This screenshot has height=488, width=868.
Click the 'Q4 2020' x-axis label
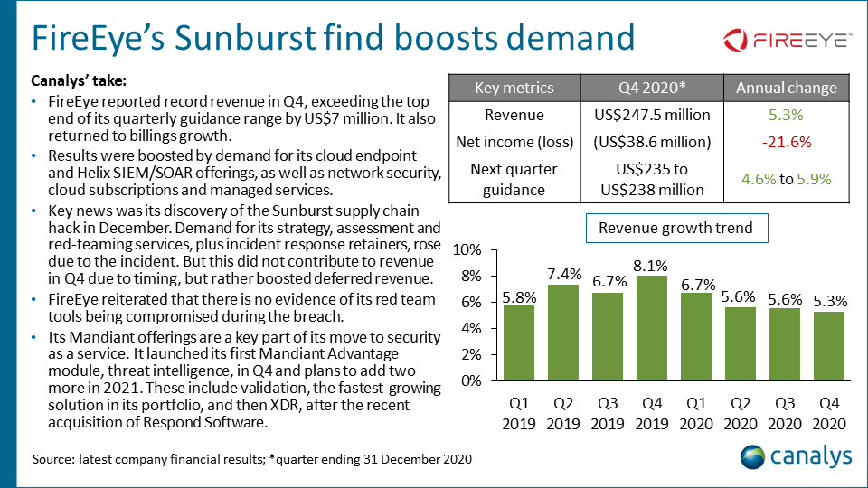point(829,413)
